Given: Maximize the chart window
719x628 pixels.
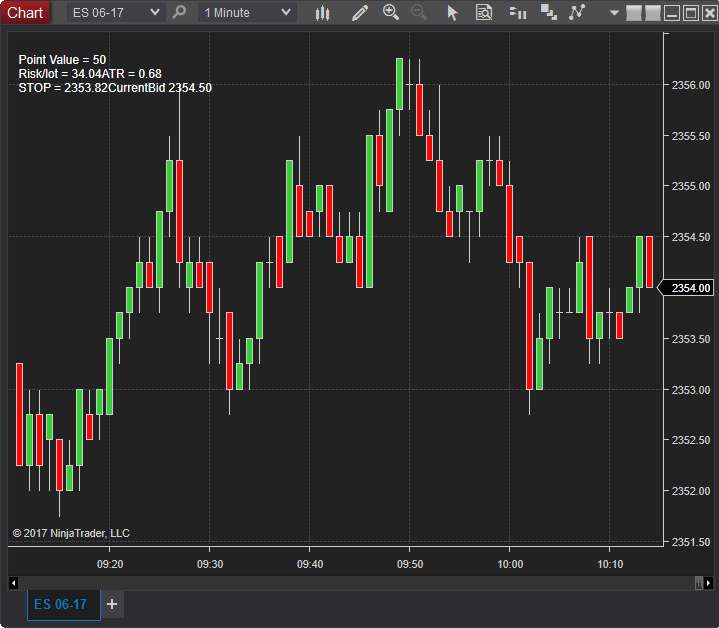Looking at the screenshot, I should [x=691, y=13].
